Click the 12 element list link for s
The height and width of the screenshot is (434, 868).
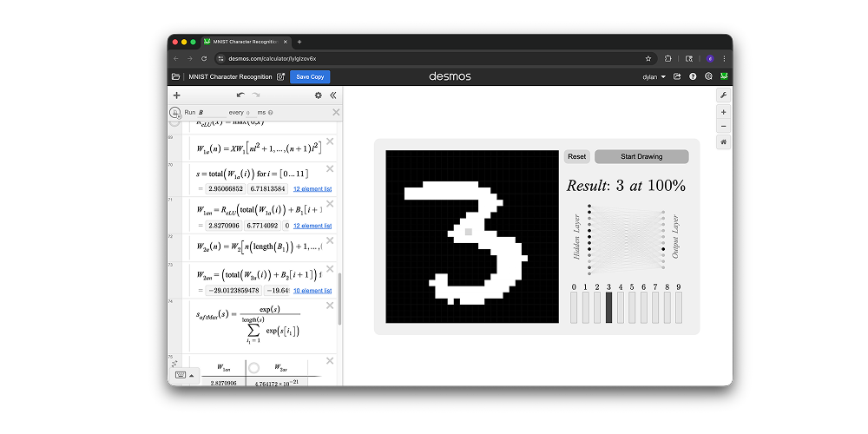click(312, 188)
